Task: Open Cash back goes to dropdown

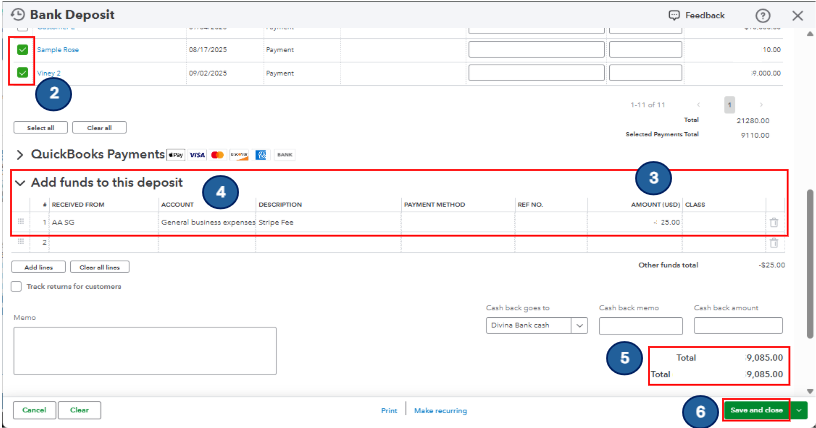Action: click(579, 325)
